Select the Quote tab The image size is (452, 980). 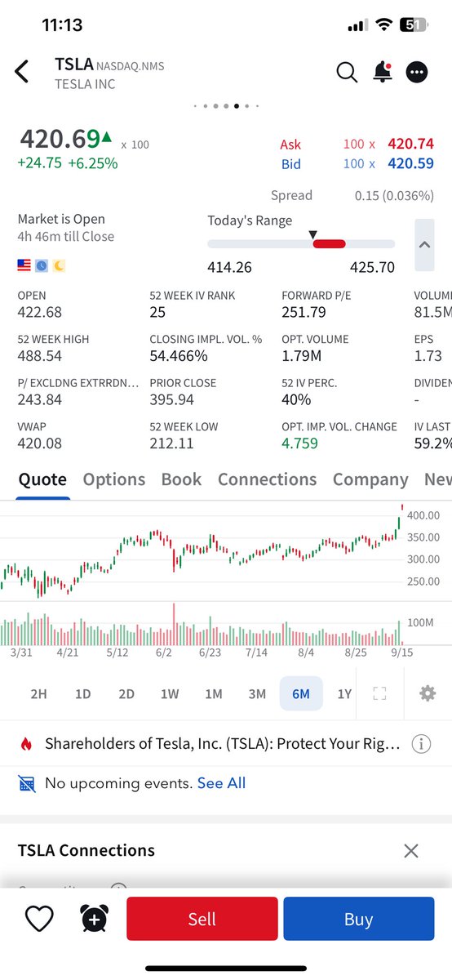(x=42, y=479)
